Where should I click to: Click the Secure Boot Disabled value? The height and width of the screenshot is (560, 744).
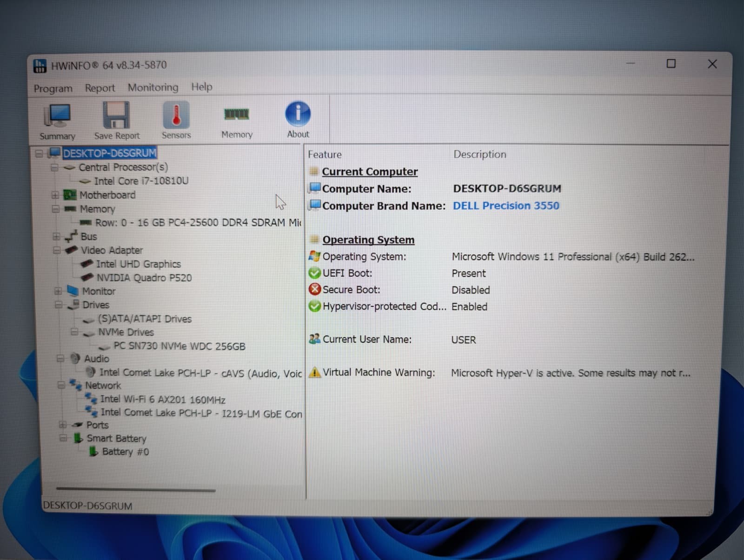pos(471,290)
